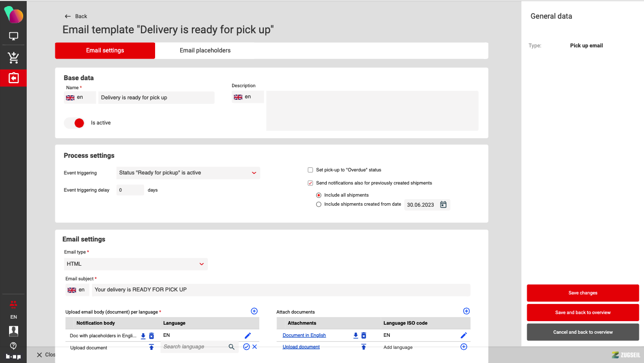Image resolution: width=644 pixels, height=363 pixels.
Task: Check Set pick-up to "Overdue" status
Action: coord(311,170)
